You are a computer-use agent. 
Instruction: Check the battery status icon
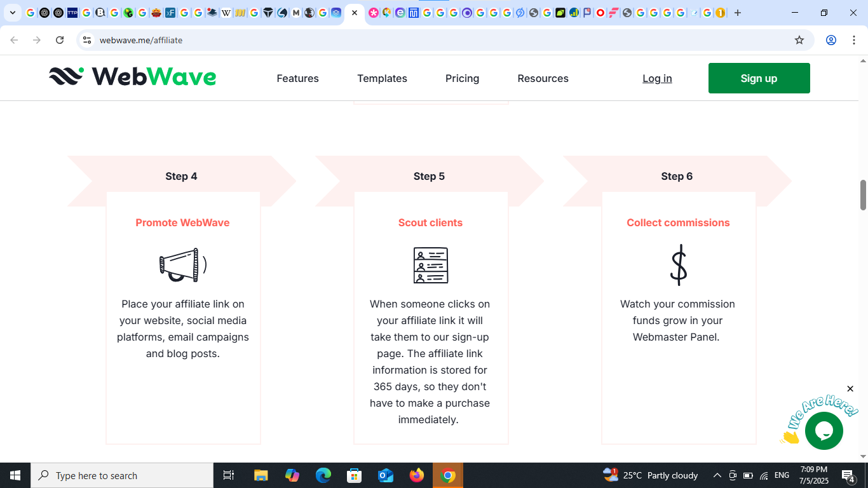748,475
